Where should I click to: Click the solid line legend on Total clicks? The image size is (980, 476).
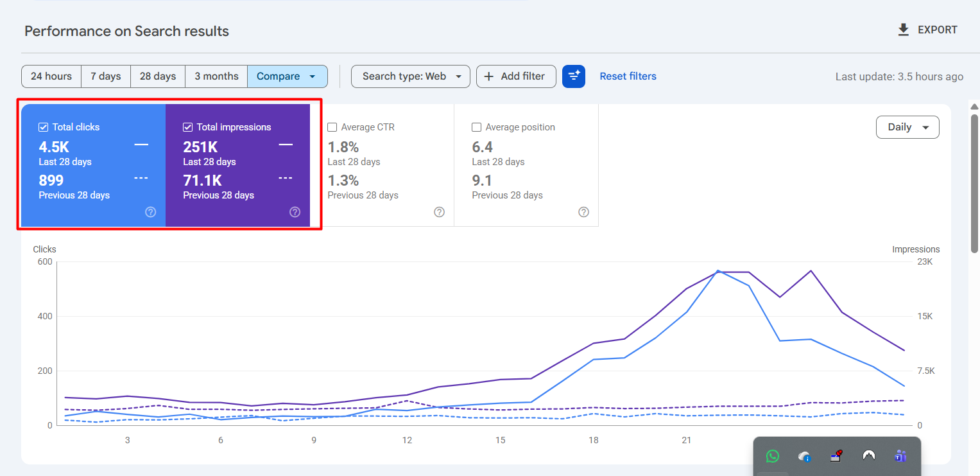pyautogui.click(x=141, y=145)
